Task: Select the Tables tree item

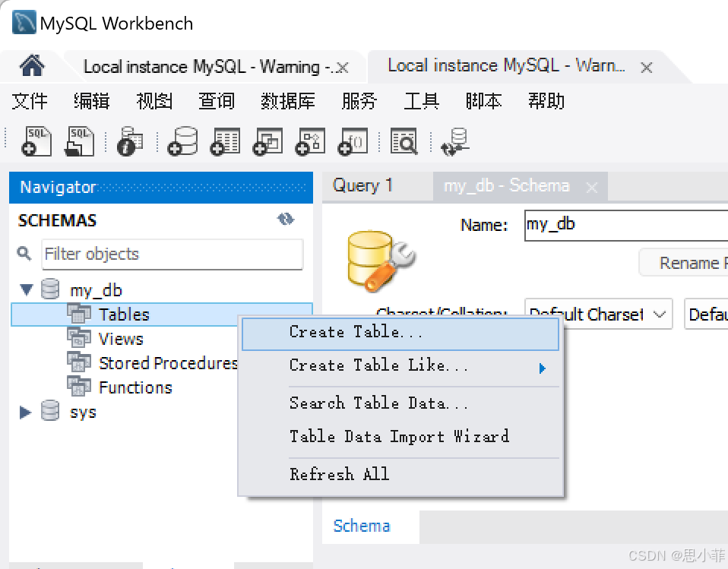Action: pyautogui.click(x=124, y=315)
